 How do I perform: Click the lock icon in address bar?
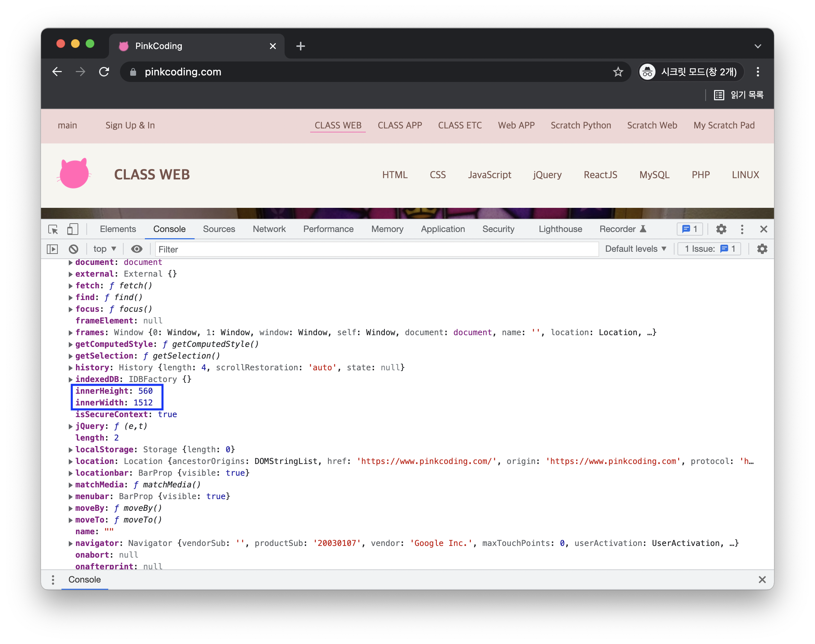133,72
